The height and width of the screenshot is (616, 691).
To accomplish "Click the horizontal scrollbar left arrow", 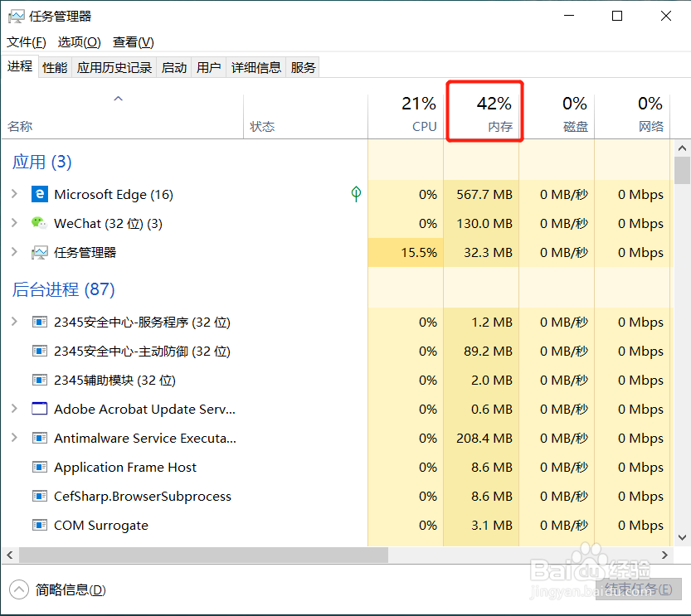I will (10, 555).
